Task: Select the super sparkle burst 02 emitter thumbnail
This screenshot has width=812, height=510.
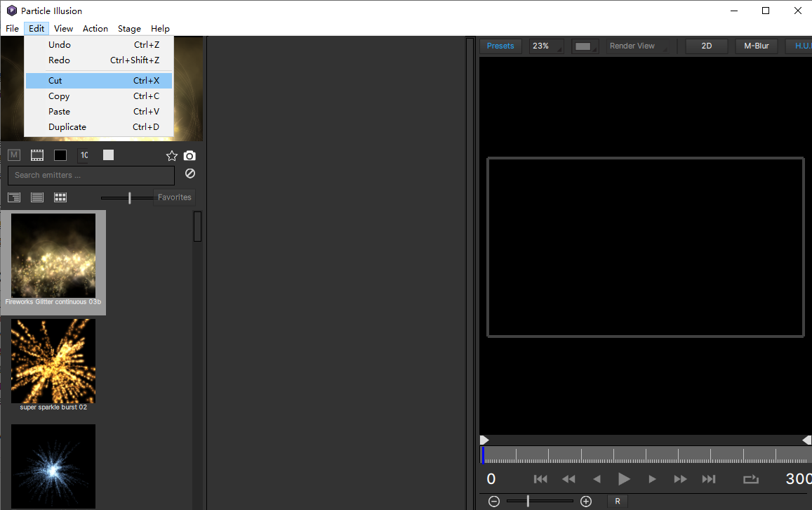Action: [53, 361]
